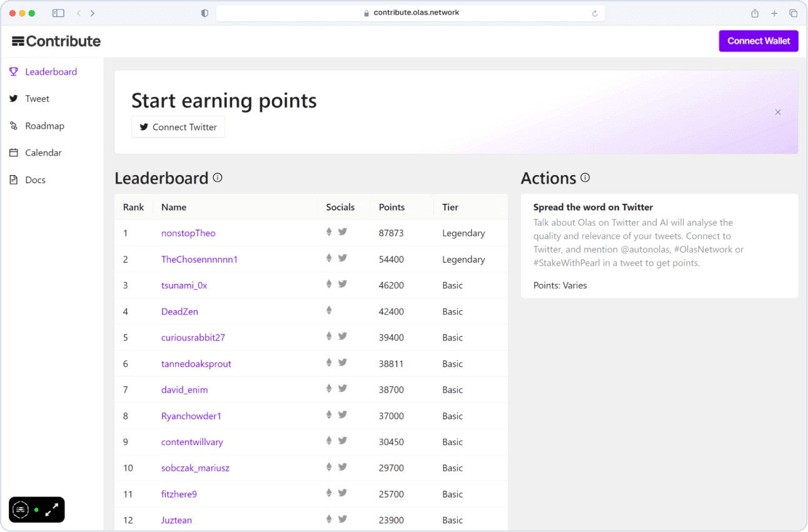
Task: Click the Contribute logo
Action: tap(56, 41)
